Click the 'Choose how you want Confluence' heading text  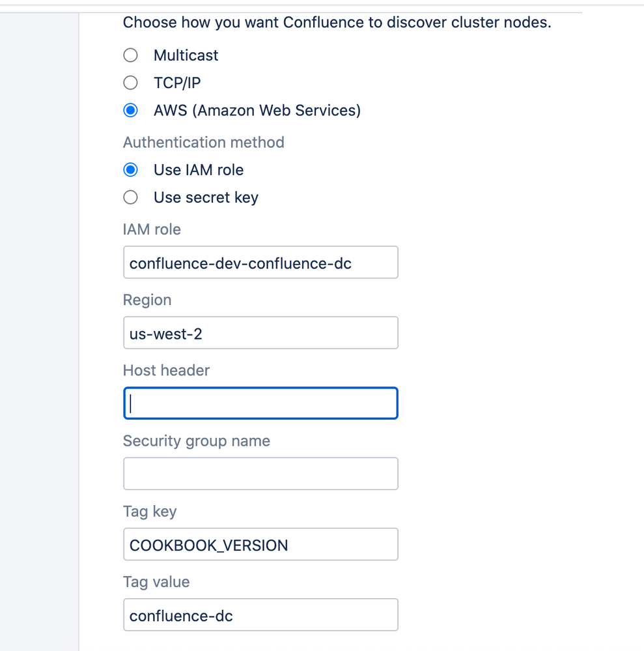[337, 22]
